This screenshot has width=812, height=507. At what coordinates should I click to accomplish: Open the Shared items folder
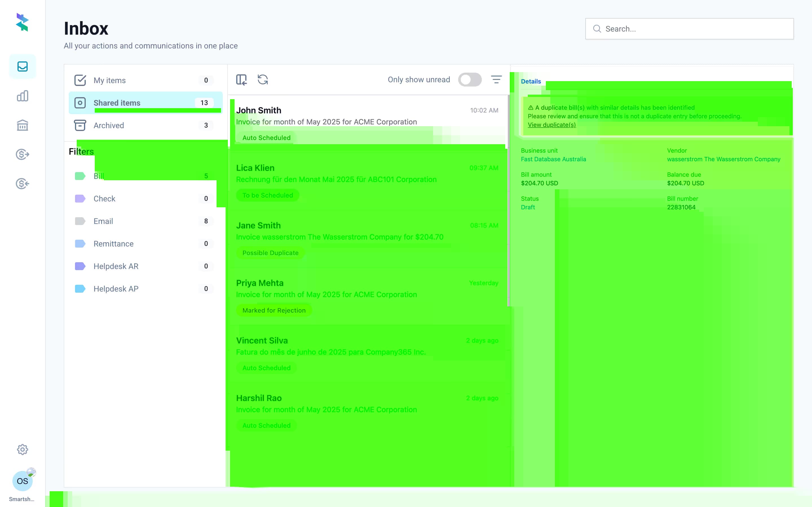pyautogui.click(x=117, y=103)
